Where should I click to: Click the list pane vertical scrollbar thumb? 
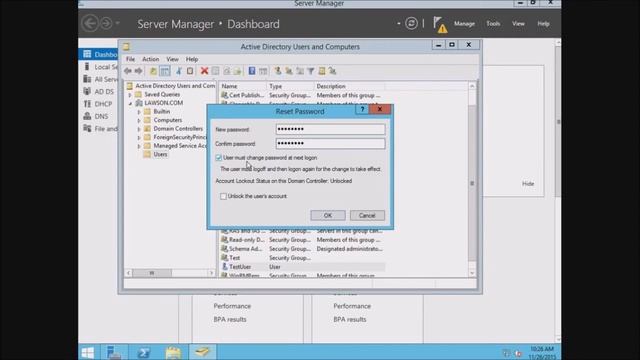(x=472, y=183)
